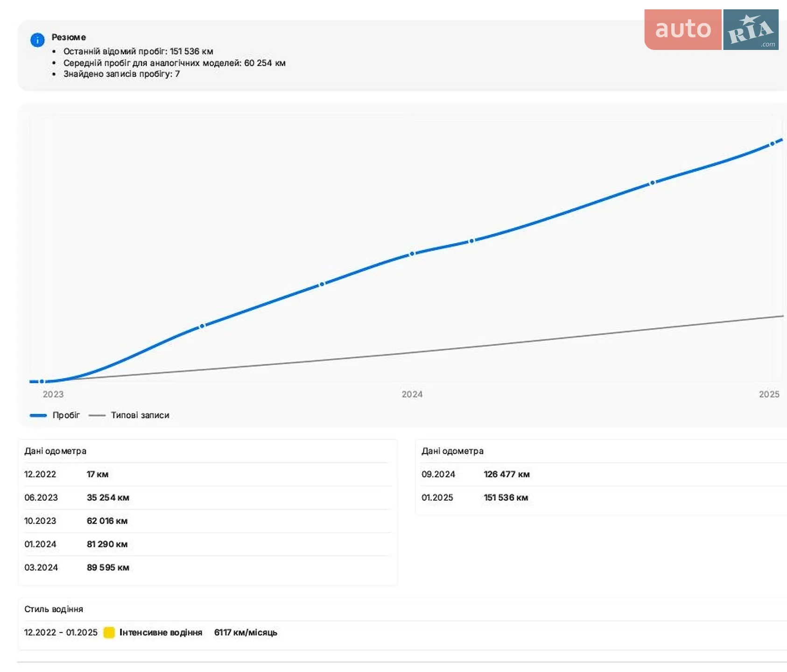Click the 2023 axis label
The width and height of the screenshot is (787, 672).
click(x=53, y=394)
